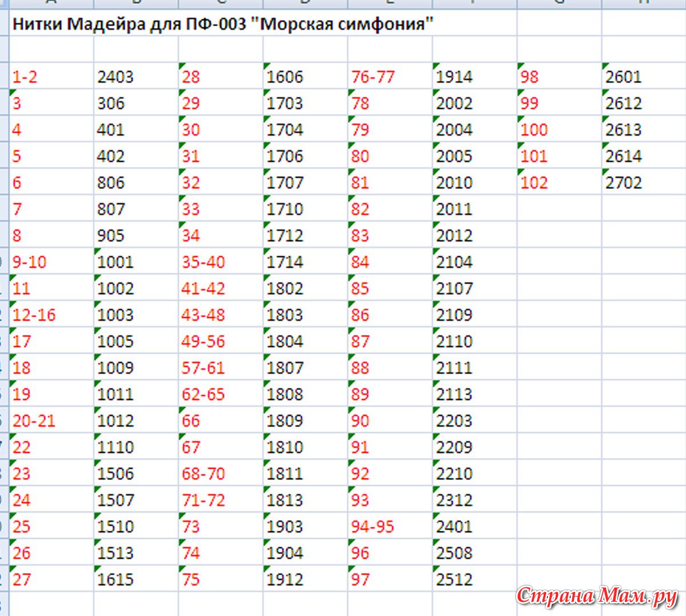Select cell with value 1703

[305, 102]
